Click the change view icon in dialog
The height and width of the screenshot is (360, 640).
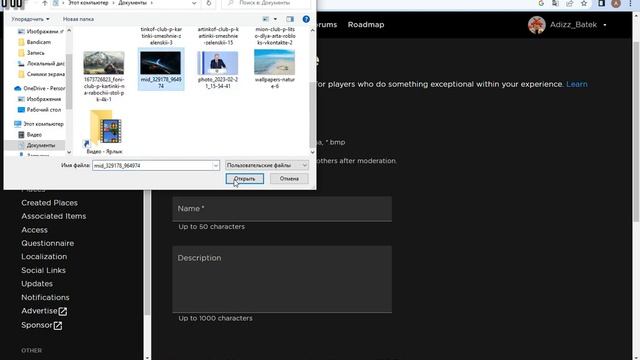click(x=266, y=19)
